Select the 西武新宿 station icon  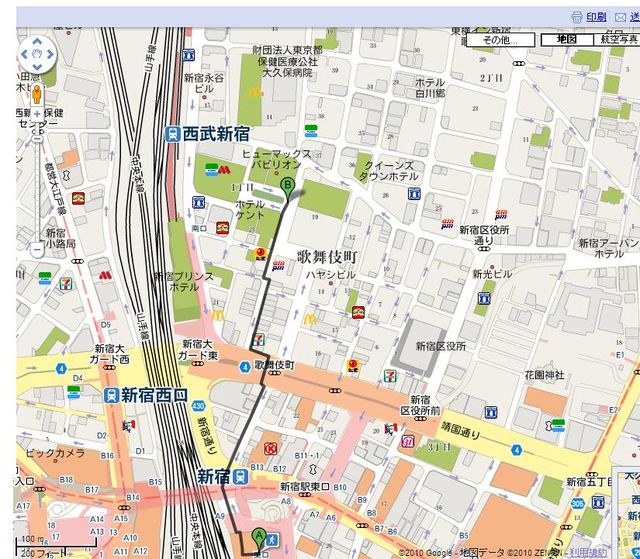click(173, 133)
